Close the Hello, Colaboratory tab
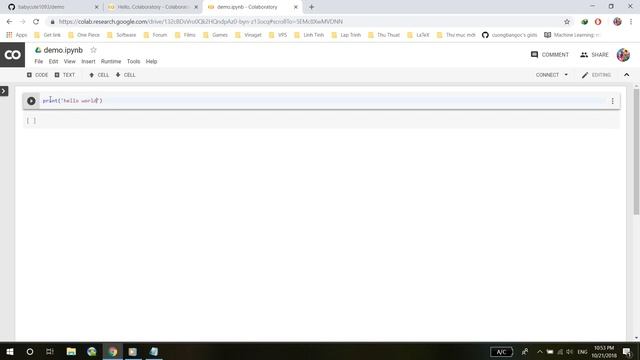Image resolution: width=640 pixels, height=360 pixels. [196, 7]
